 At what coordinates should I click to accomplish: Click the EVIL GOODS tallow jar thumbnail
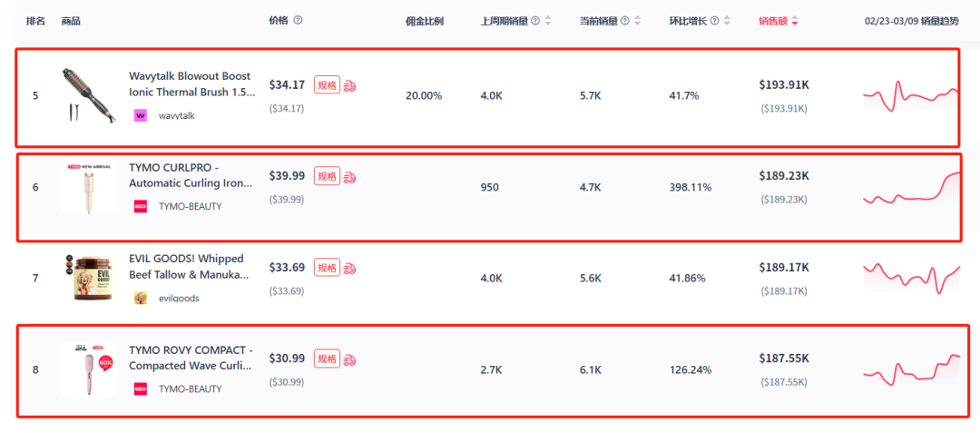89,278
